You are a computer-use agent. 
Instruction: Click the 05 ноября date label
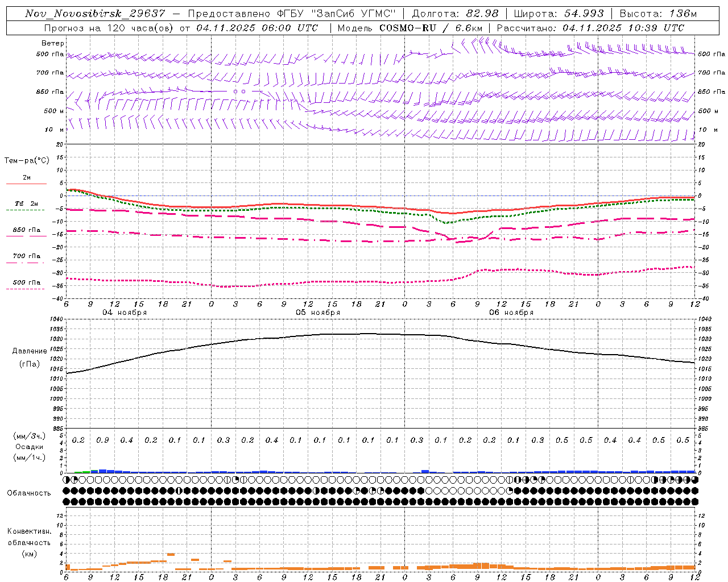(318, 313)
